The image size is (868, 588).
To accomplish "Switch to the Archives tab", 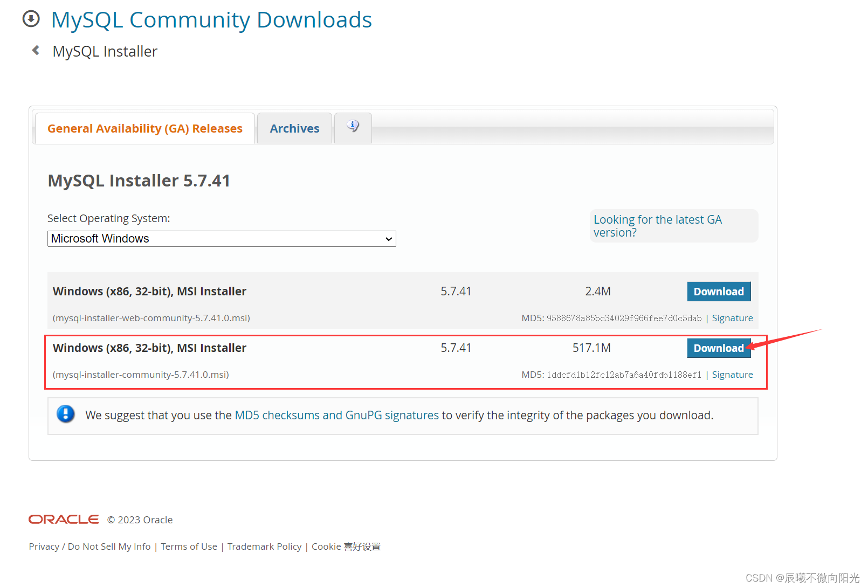I will pyautogui.click(x=294, y=128).
